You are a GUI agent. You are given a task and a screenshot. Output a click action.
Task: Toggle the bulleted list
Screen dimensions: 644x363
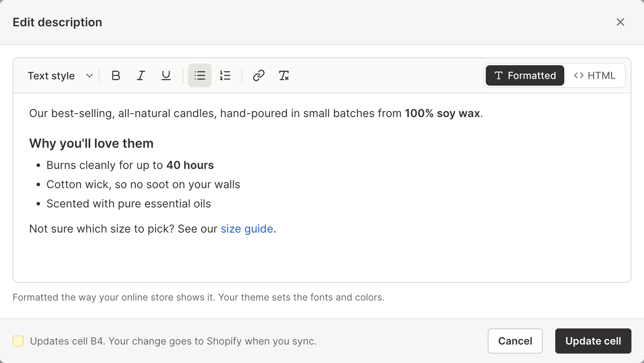tap(200, 75)
